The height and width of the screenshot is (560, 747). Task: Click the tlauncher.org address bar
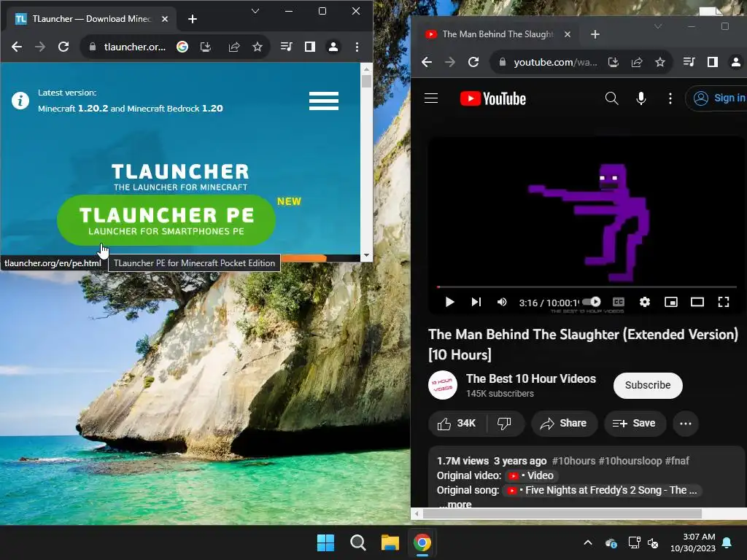click(135, 47)
